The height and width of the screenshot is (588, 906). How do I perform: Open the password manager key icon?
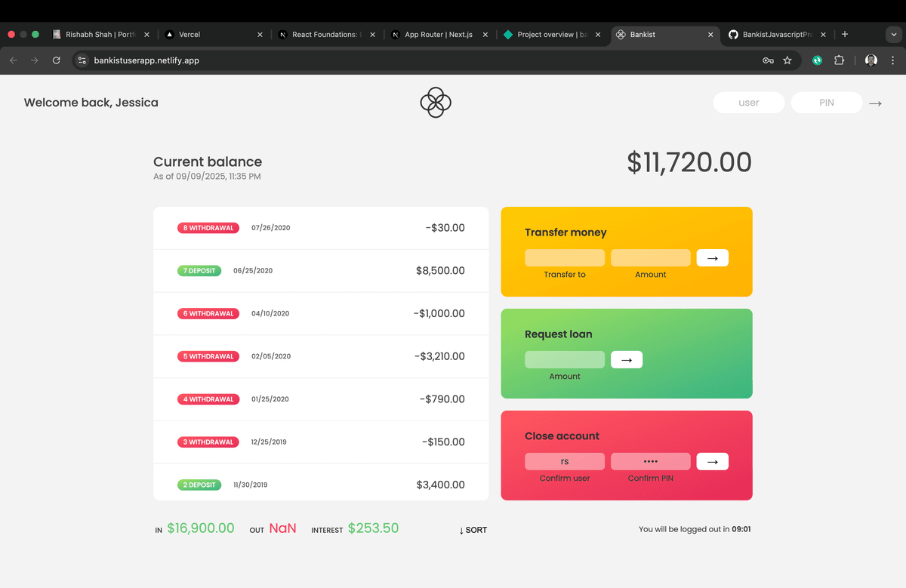768,60
